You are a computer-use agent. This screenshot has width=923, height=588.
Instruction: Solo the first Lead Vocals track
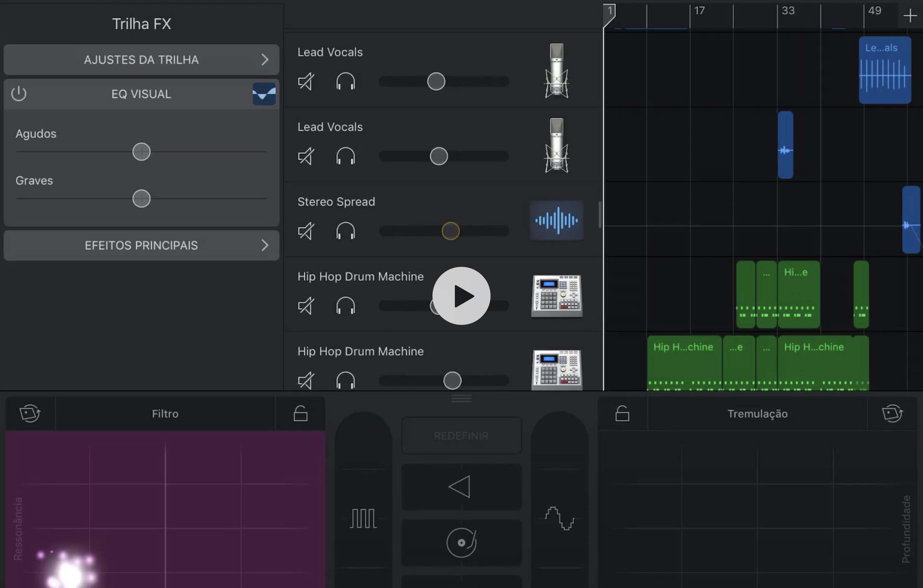(345, 81)
